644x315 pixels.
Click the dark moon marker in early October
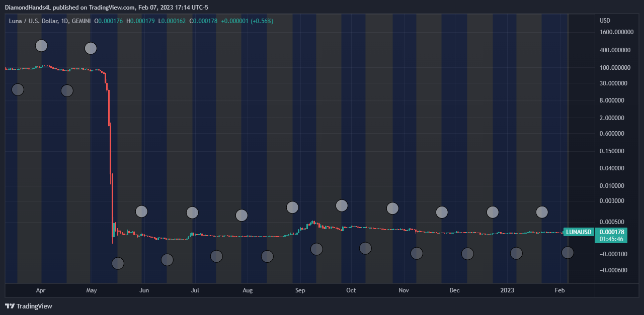tap(365, 248)
